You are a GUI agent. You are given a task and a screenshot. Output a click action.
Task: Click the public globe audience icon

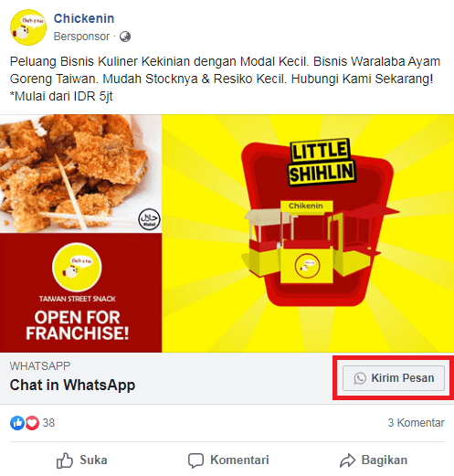(125, 37)
